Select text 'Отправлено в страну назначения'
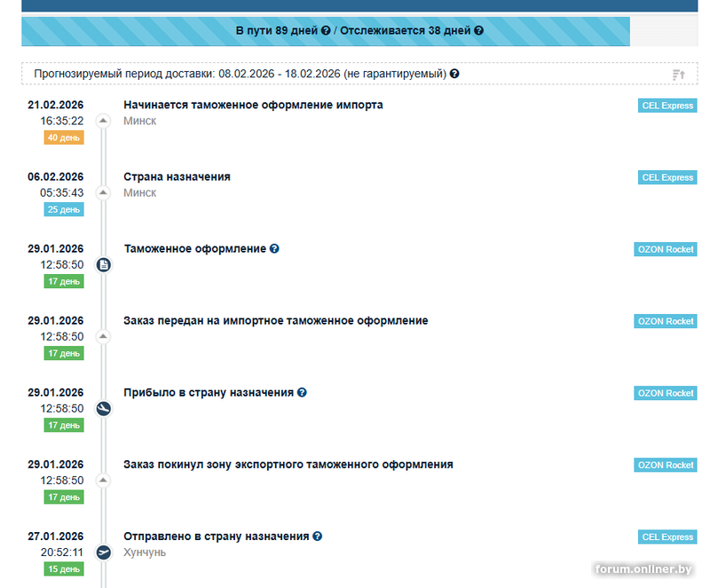This screenshot has height=588, width=710. [x=217, y=537]
